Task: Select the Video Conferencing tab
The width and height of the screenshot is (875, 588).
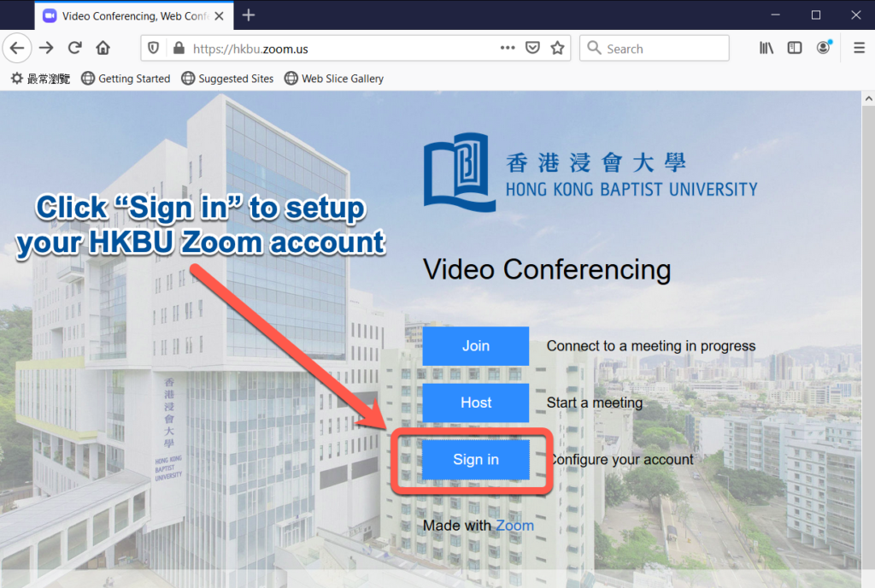Action: click(134, 15)
